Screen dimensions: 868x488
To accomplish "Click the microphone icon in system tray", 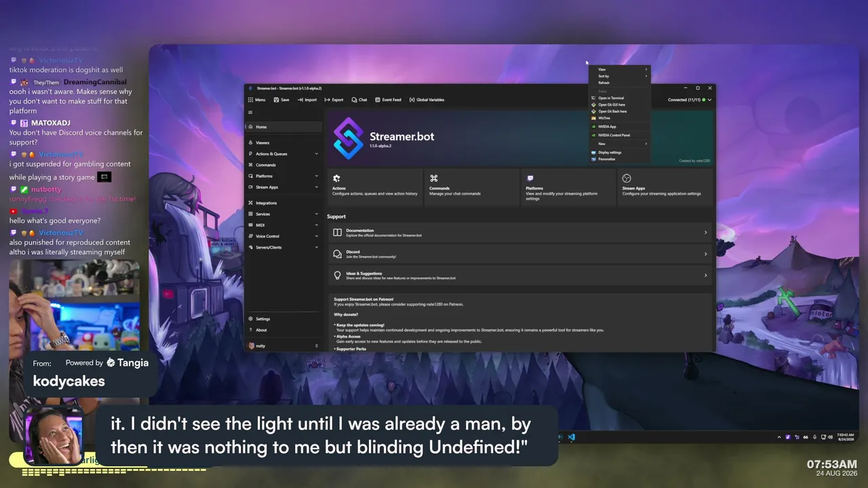I will point(814,437).
